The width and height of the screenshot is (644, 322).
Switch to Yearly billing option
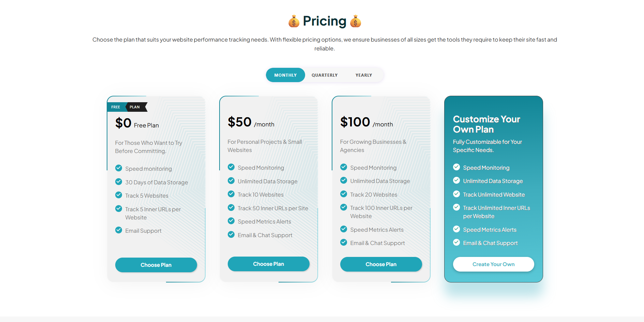coord(364,75)
